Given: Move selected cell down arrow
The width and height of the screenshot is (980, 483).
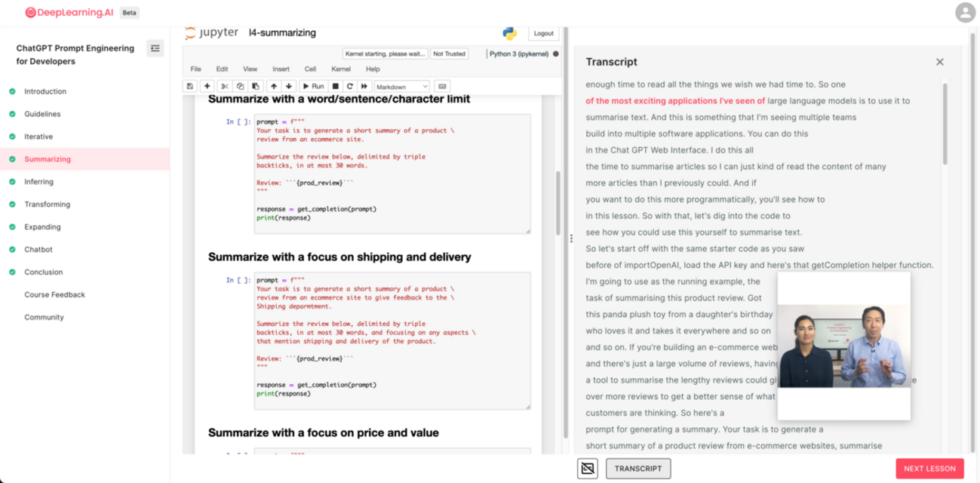Looking at the screenshot, I should (288, 86).
